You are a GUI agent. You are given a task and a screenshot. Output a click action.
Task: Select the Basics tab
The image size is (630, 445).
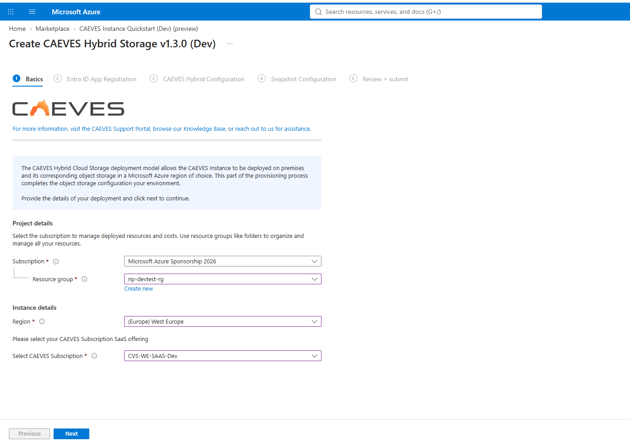coord(28,79)
